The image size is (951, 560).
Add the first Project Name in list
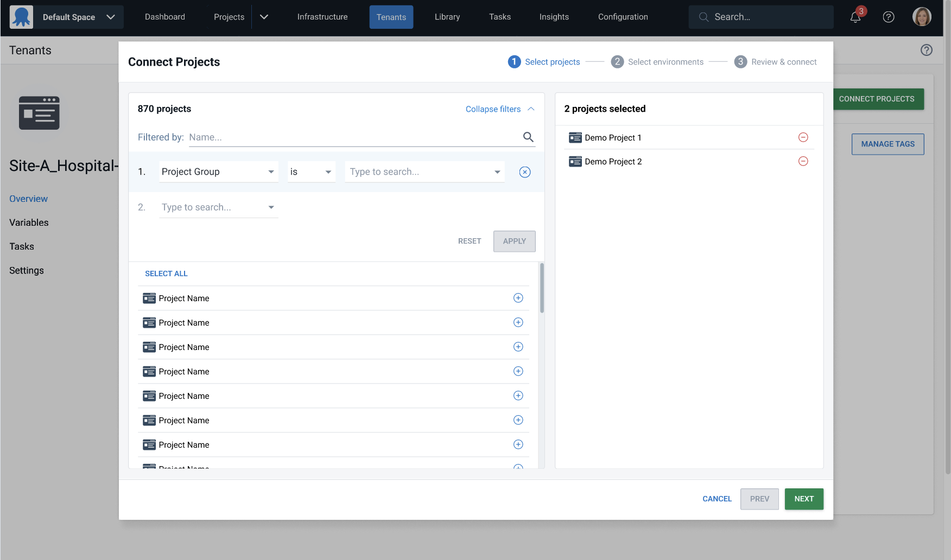(x=518, y=298)
